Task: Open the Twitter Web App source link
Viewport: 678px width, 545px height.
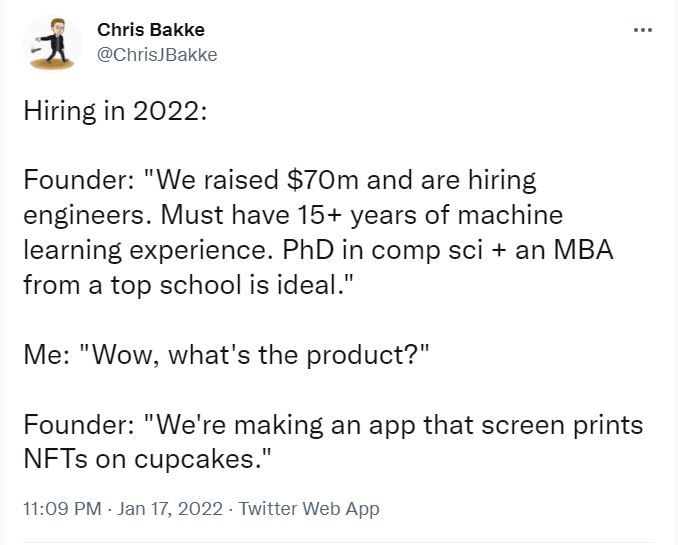Action: click(x=309, y=509)
